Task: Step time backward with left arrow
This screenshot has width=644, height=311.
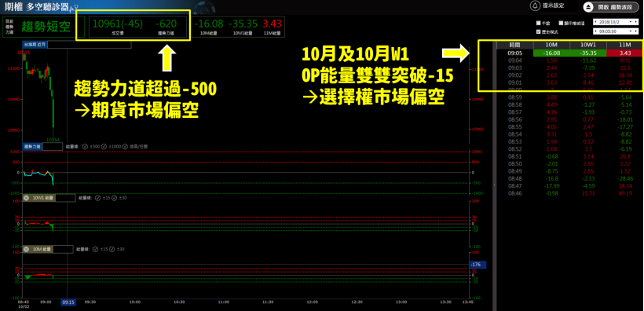Action: tap(596, 31)
